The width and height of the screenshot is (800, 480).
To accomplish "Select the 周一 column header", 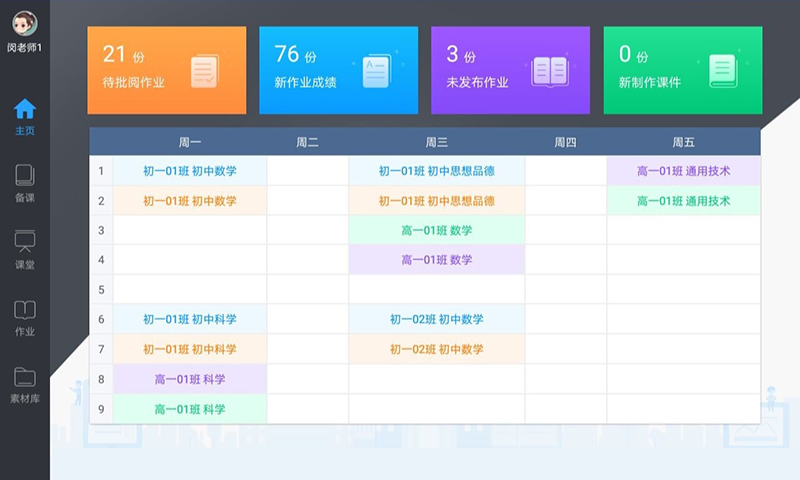I will (190, 142).
